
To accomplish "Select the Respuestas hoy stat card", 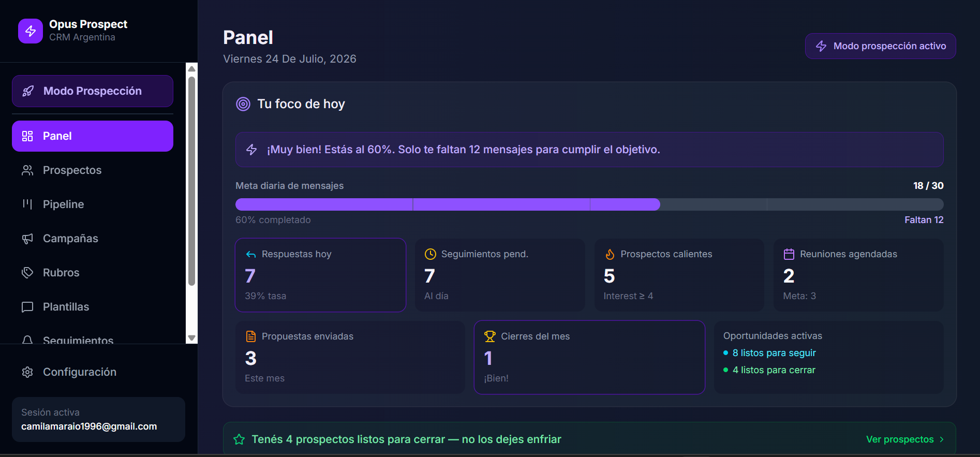I will click(x=321, y=275).
